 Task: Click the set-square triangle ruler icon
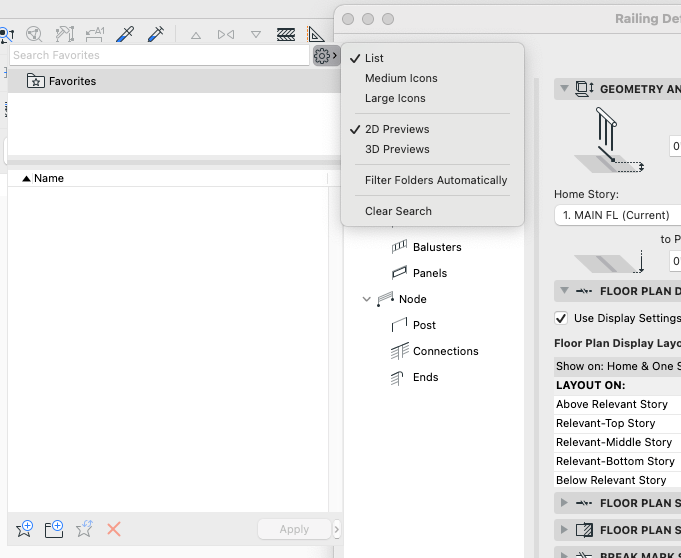coord(316,34)
